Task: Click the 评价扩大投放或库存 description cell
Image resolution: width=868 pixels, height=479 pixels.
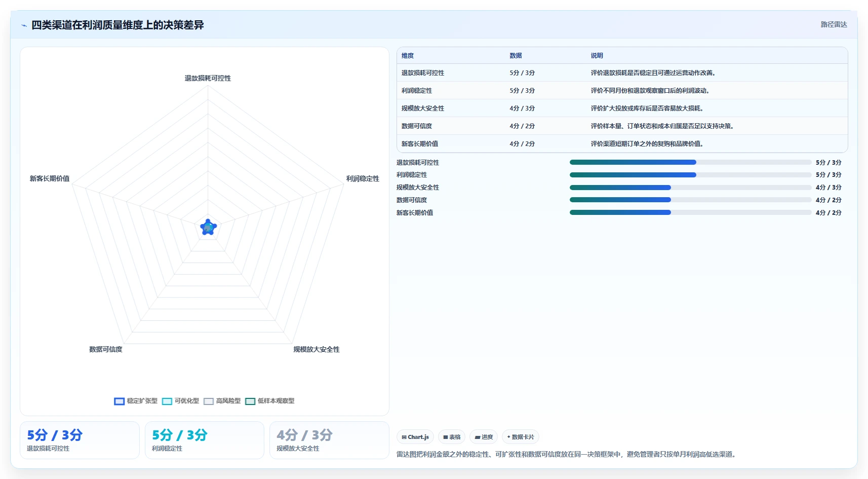Action: [647, 108]
